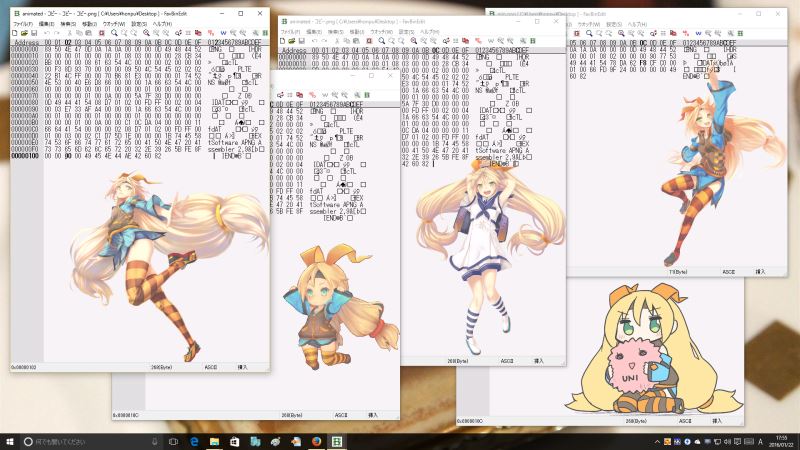Click blue W watch icon in left FavBinEdit toolbar

point(223,33)
